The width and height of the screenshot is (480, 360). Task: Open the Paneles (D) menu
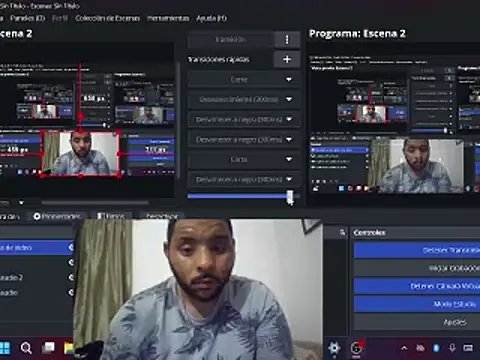(27, 18)
